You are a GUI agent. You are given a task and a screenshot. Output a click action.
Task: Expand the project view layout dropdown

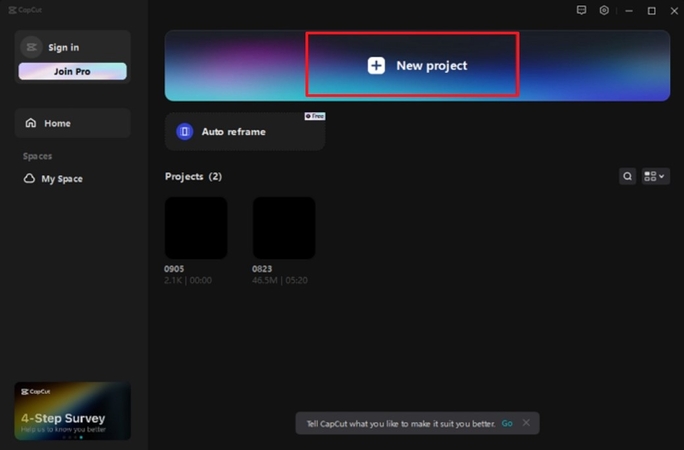655,176
